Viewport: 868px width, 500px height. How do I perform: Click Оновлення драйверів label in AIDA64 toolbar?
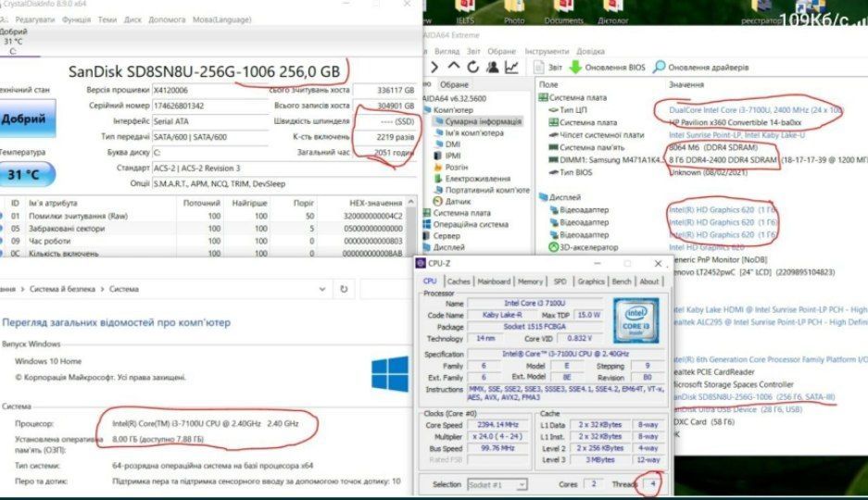(x=709, y=67)
